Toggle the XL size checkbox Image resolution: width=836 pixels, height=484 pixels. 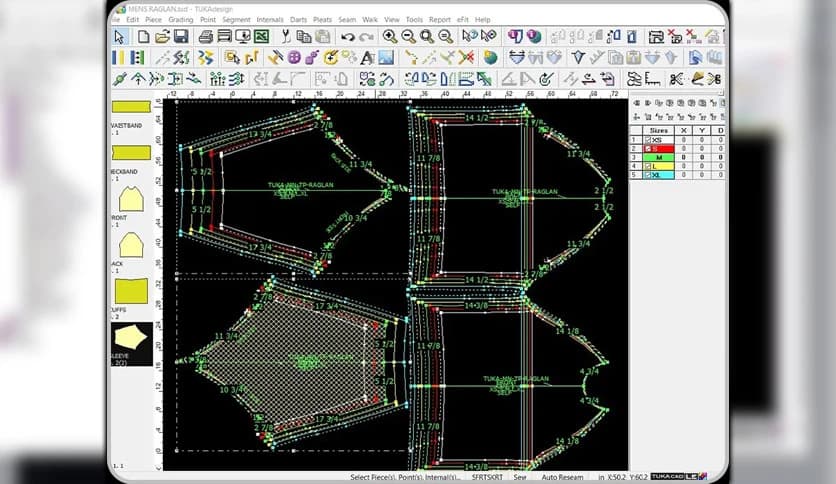point(646,175)
